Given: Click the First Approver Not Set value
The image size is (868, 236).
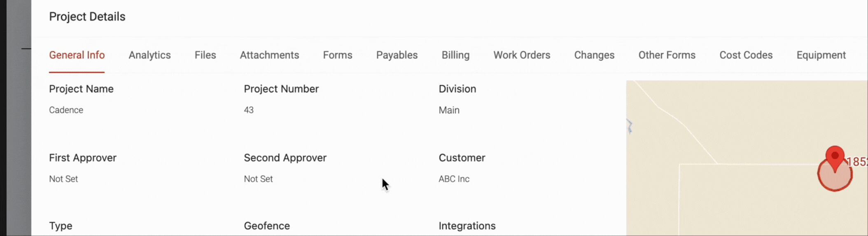Looking at the screenshot, I should click(63, 179).
